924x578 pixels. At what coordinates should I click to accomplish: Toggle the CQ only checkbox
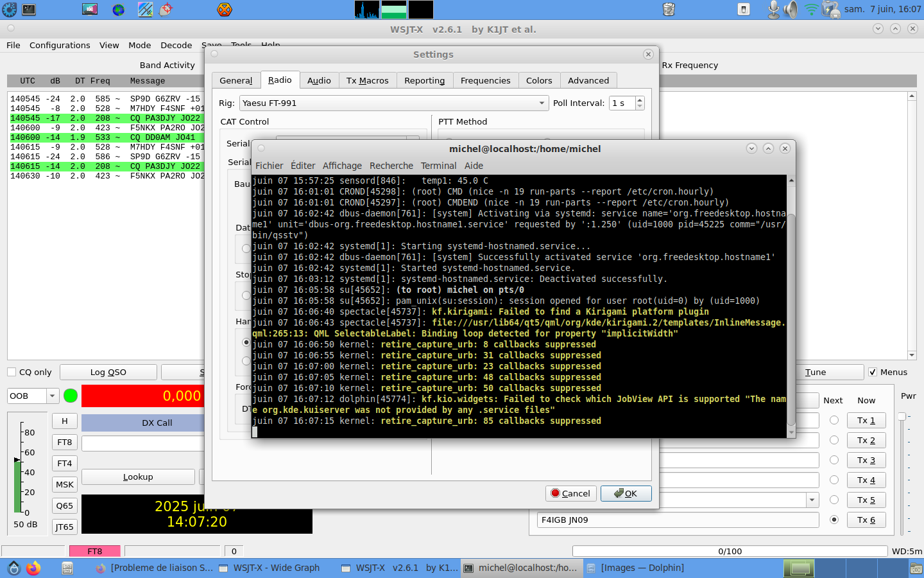pyautogui.click(x=11, y=372)
